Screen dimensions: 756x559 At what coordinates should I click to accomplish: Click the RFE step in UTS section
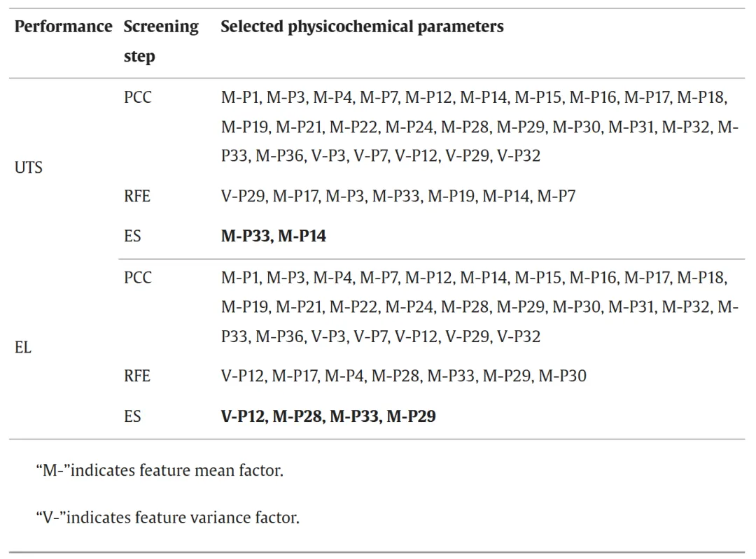137,197
